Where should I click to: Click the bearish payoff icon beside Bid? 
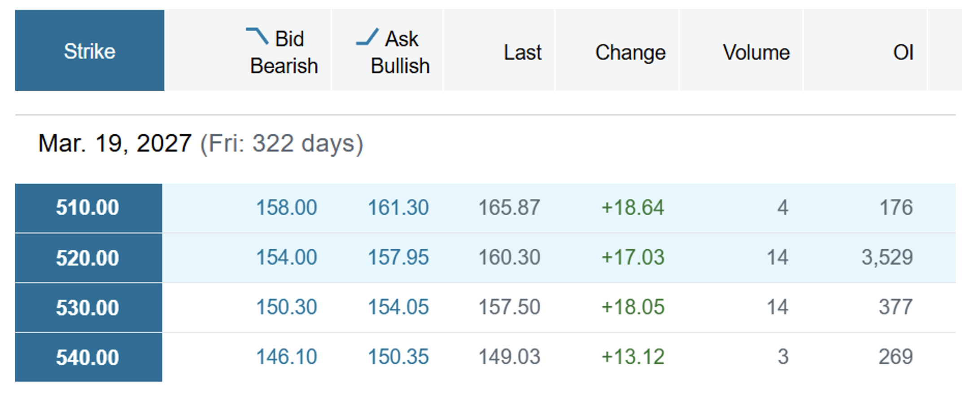[257, 37]
